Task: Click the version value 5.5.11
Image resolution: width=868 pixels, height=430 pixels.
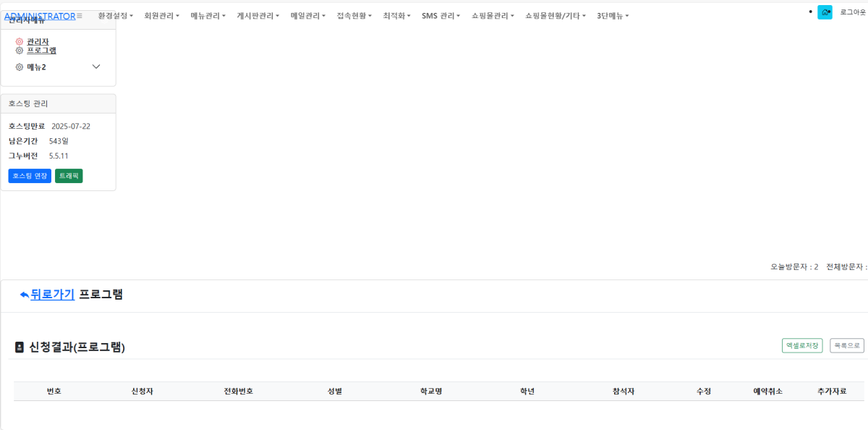Action: pyautogui.click(x=59, y=156)
